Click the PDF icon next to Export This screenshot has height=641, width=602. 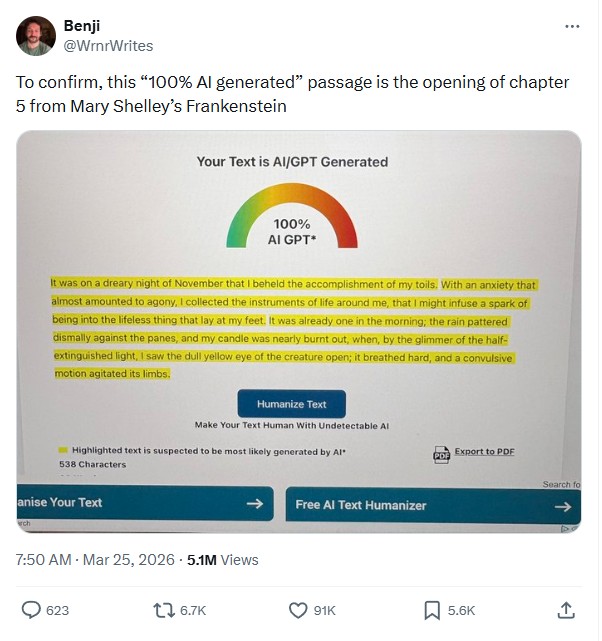point(441,454)
